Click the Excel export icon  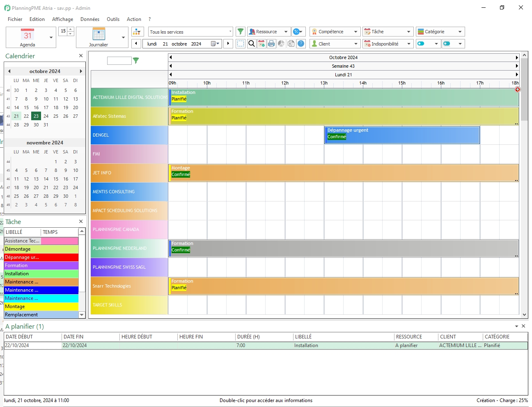[x=291, y=43]
